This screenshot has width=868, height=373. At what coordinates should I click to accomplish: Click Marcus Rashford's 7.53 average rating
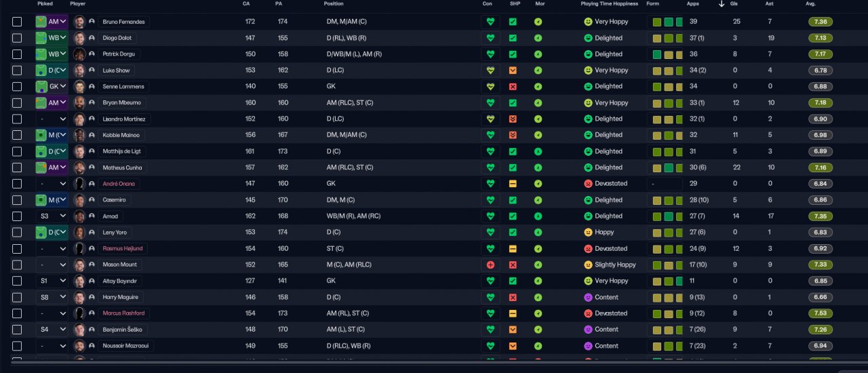click(x=822, y=314)
